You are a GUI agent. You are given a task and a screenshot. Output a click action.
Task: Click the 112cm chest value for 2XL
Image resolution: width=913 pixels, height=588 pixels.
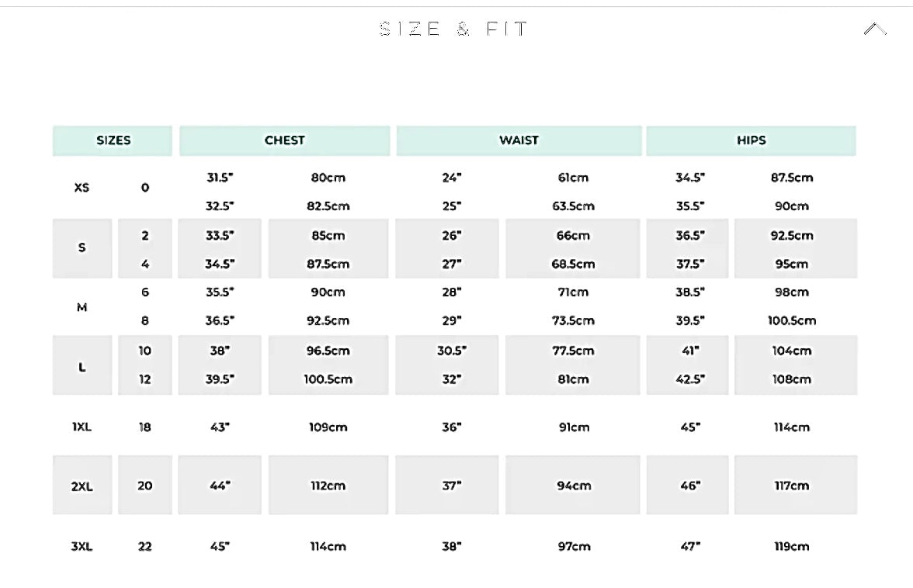coord(328,486)
